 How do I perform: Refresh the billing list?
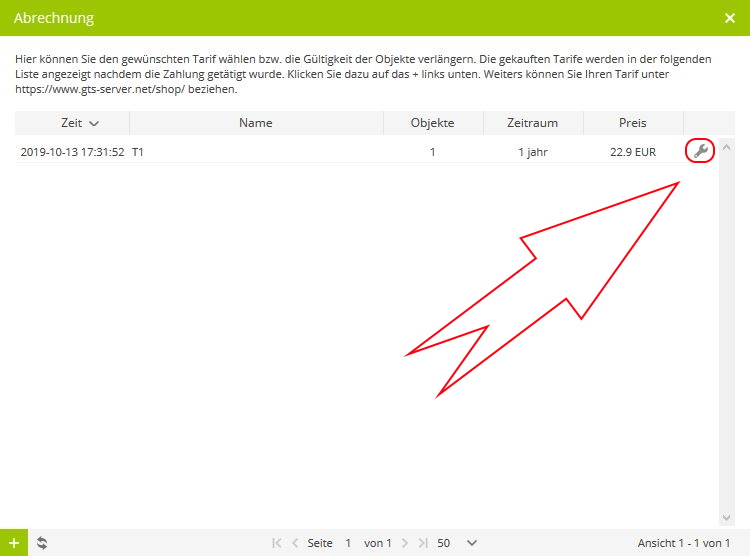pyautogui.click(x=42, y=543)
